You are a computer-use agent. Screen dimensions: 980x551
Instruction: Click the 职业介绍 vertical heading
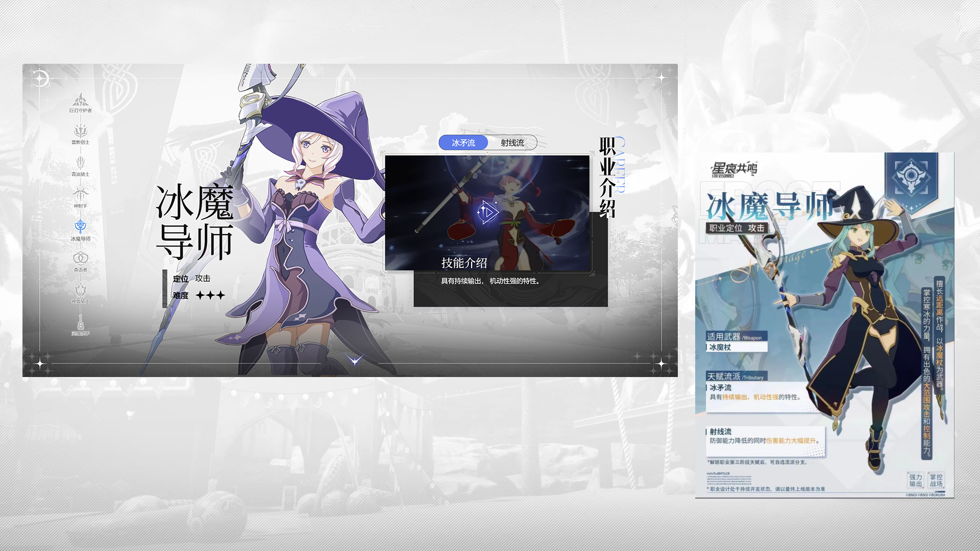[x=607, y=177]
